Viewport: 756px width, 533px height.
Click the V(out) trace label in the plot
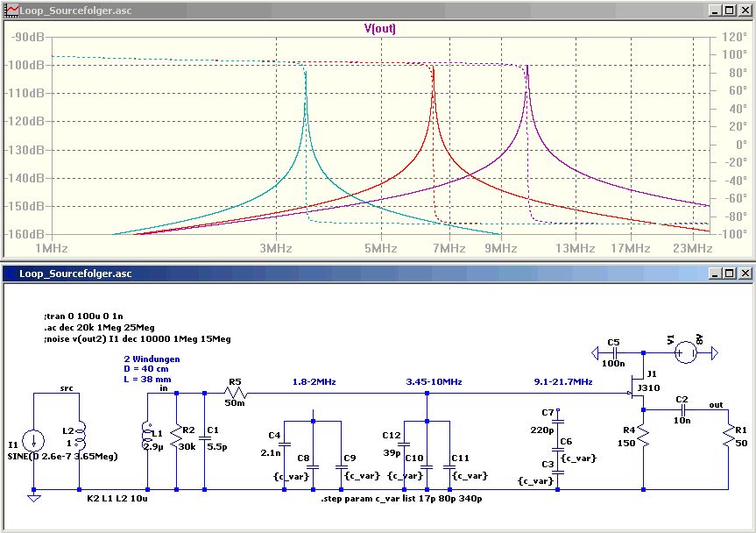click(x=380, y=28)
